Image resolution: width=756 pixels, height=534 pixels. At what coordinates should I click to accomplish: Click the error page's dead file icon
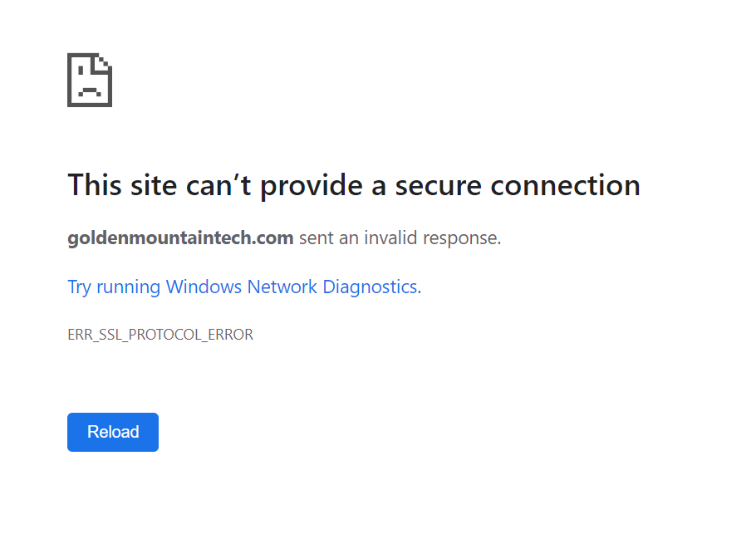(x=90, y=80)
